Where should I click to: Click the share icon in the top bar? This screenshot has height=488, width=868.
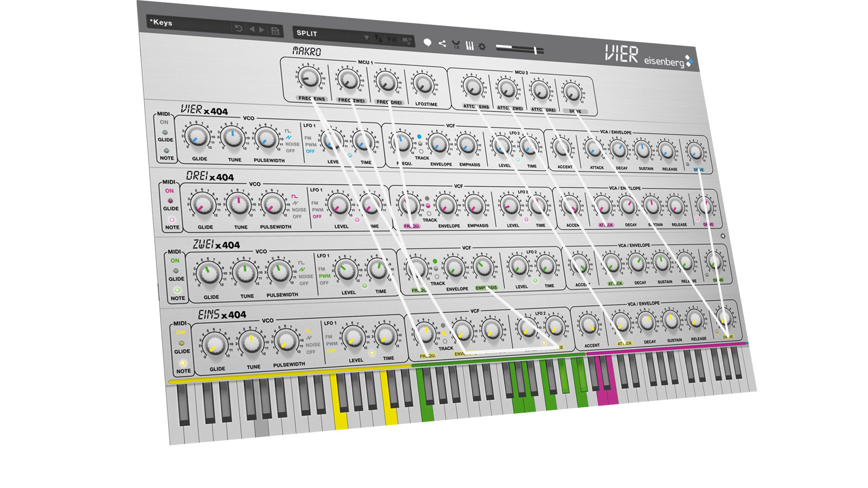click(x=442, y=43)
